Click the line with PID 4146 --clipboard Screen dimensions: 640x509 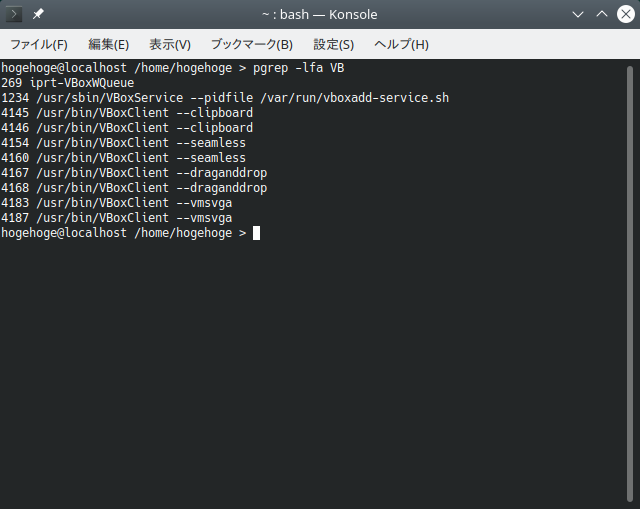click(x=127, y=128)
